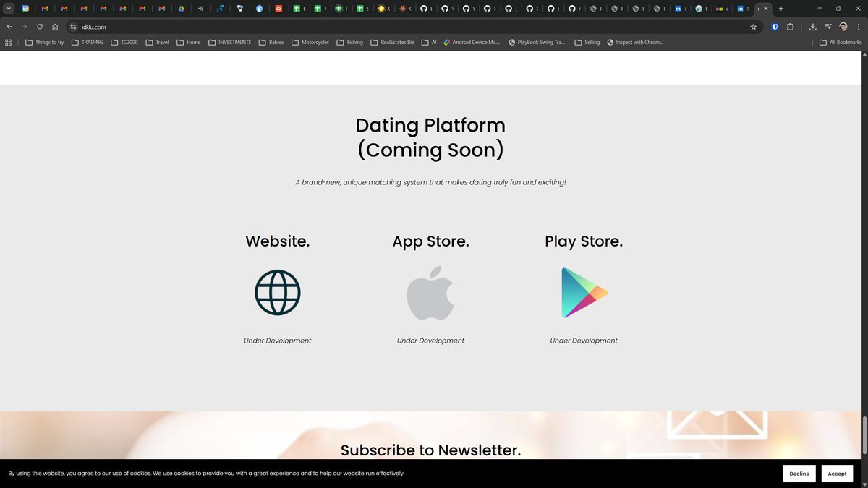Click the brand-new matching system tagline
868x488 pixels.
430,182
